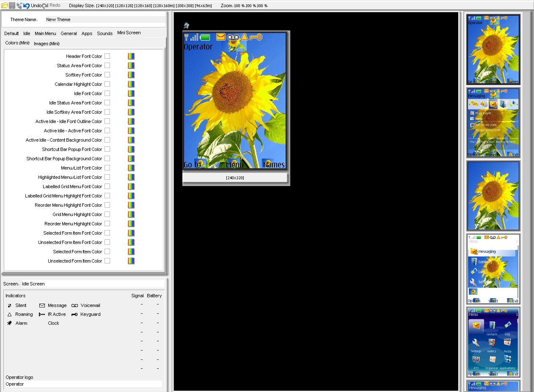Click the Silent indicator icon

point(10,305)
